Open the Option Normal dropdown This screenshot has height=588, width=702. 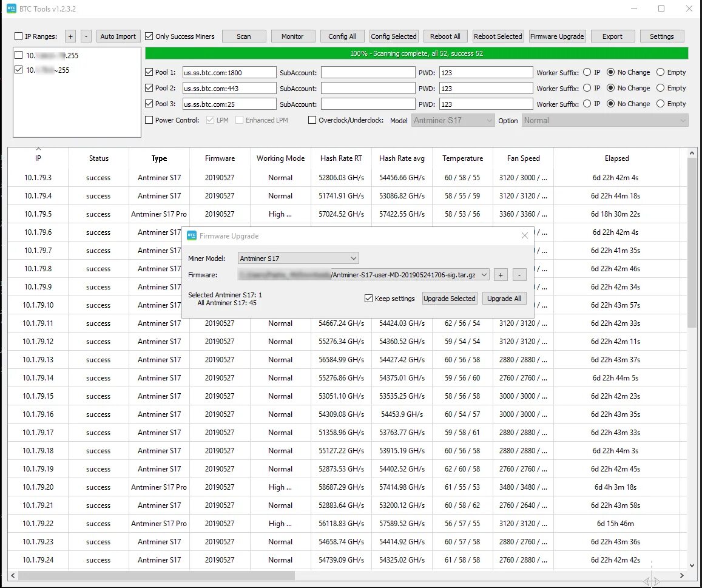(604, 121)
